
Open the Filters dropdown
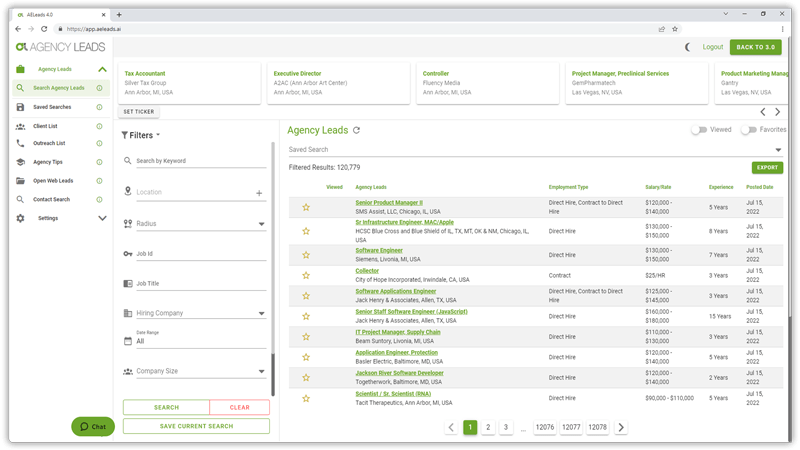tap(141, 135)
